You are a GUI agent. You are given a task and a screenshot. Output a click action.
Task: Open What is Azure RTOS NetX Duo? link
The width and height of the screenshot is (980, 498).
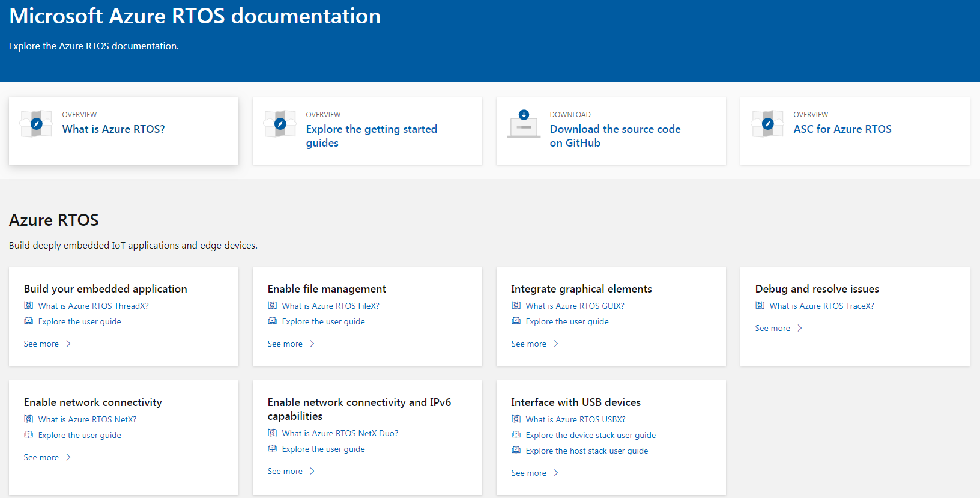point(340,433)
